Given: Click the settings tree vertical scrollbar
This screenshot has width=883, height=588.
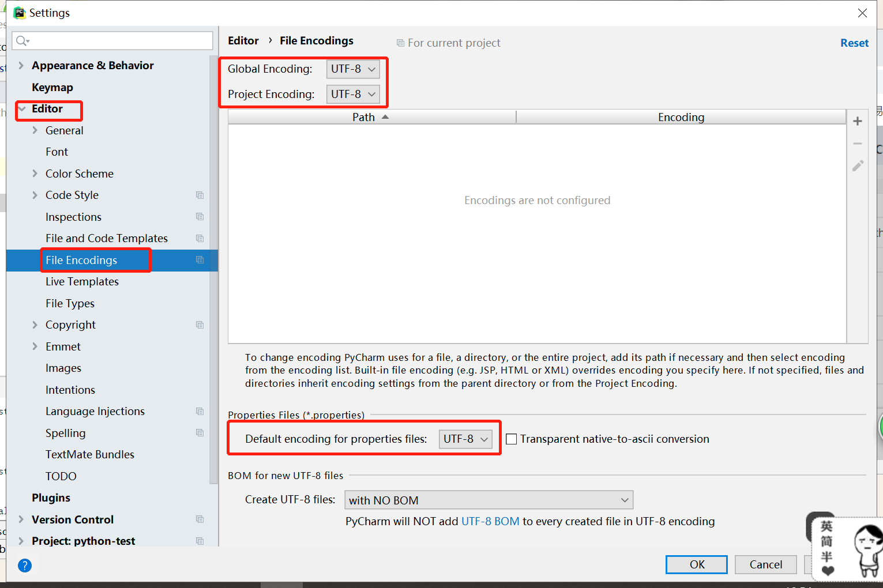Looking at the screenshot, I should [214, 271].
